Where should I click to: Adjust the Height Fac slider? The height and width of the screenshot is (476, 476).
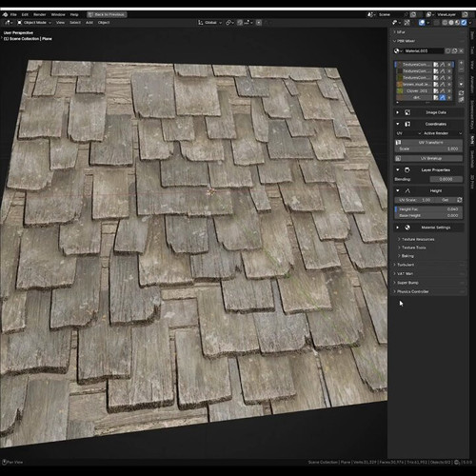pos(428,209)
